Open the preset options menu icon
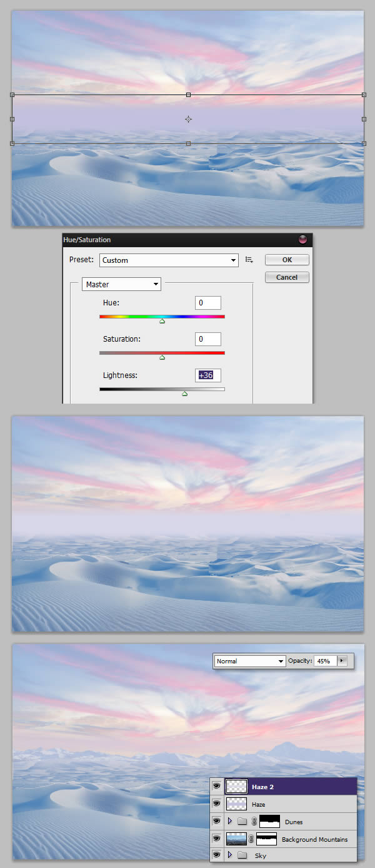 (x=249, y=260)
